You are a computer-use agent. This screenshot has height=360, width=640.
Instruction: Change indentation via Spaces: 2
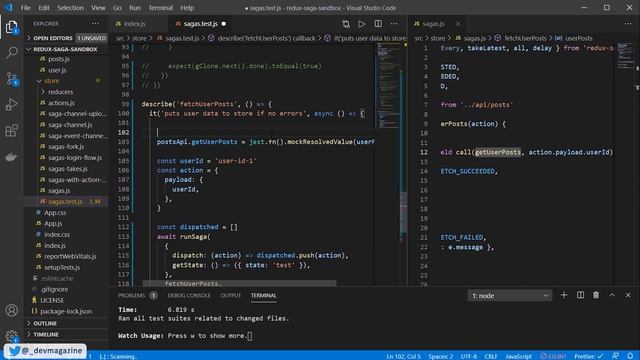[440, 356]
